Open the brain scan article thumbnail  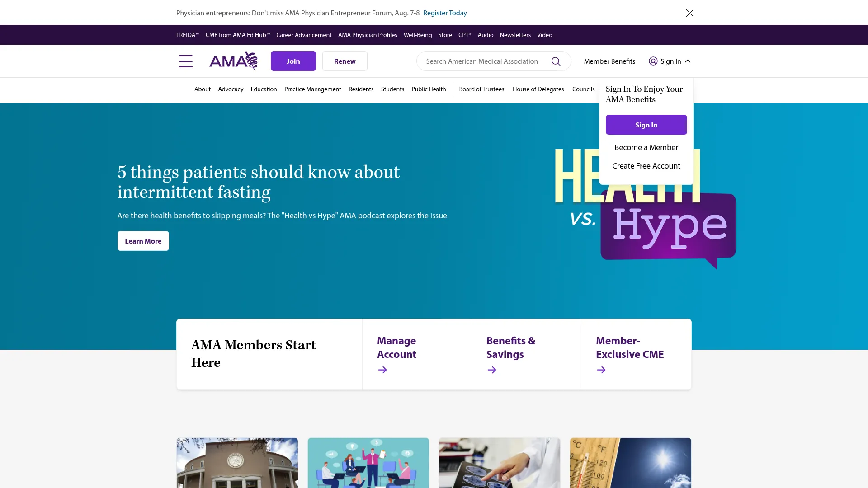(x=500, y=463)
